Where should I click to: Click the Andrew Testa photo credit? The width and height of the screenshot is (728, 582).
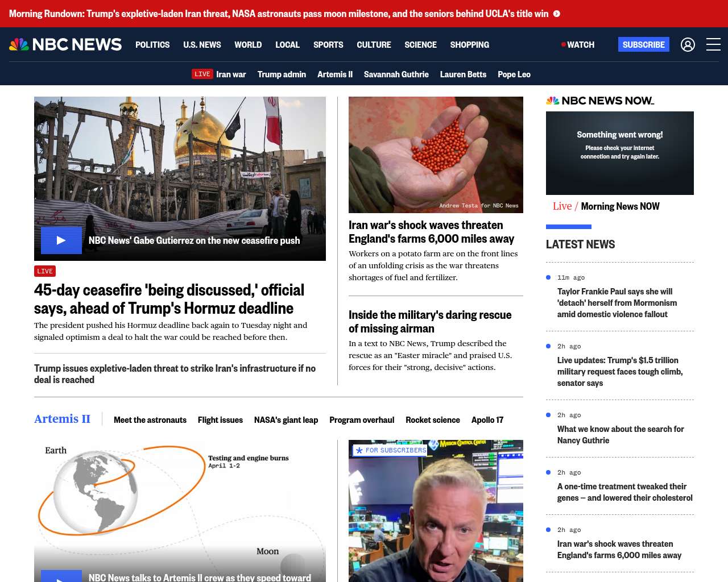pos(479,206)
